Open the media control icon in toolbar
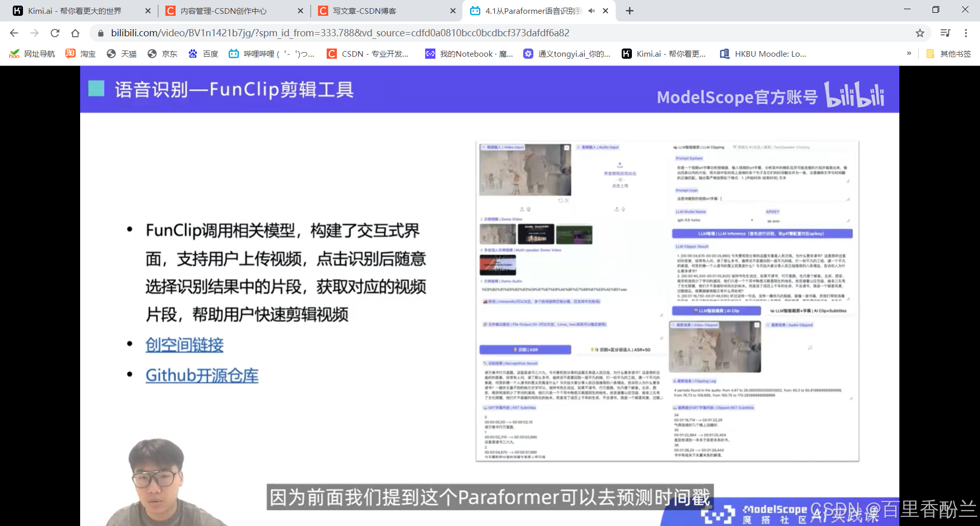The height and width of the screenshot is (526, 980). tap(945, 33)
